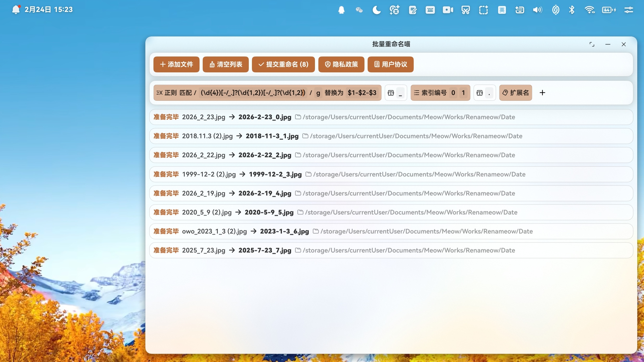Click the dot text separator icon
This screenshot has width=644, height=362.
(x=480, y=93)
